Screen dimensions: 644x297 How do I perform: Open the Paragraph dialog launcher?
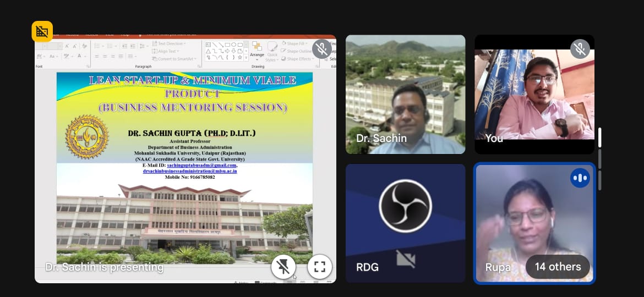tap(198, 66)
